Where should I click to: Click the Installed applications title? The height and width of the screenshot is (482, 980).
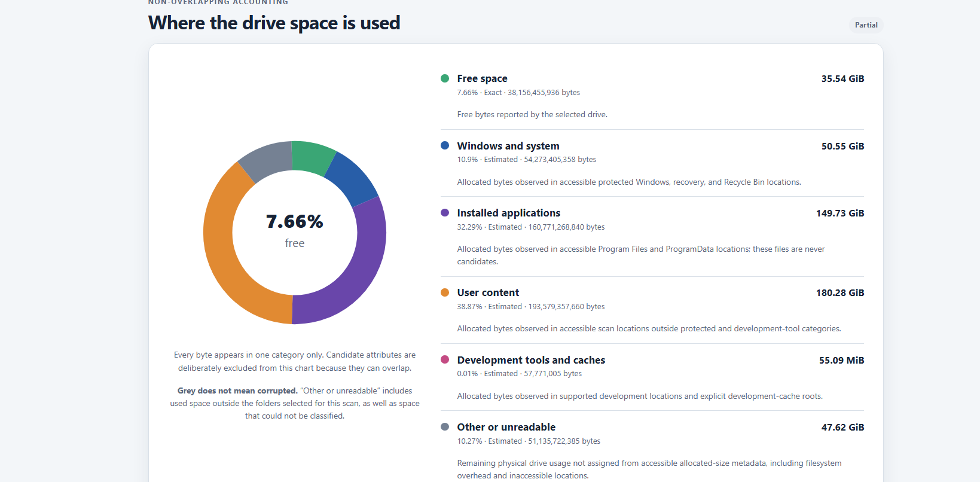point(509,213)
